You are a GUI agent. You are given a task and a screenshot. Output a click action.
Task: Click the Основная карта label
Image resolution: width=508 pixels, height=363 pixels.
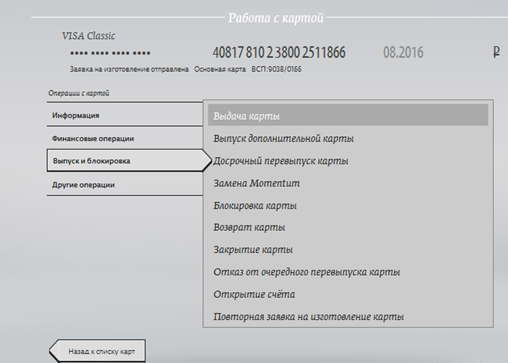(x=220, y=69)
